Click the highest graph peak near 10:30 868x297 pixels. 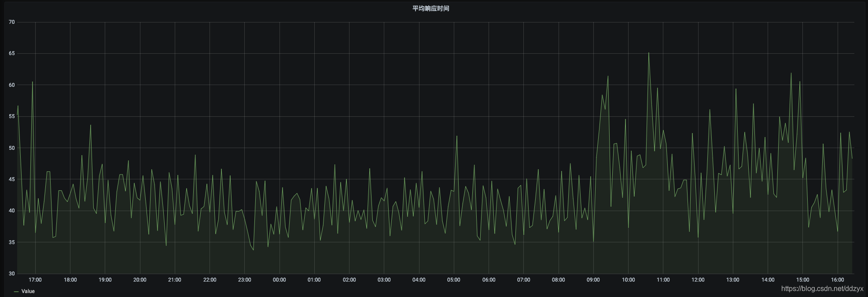[x=648, y=53]
